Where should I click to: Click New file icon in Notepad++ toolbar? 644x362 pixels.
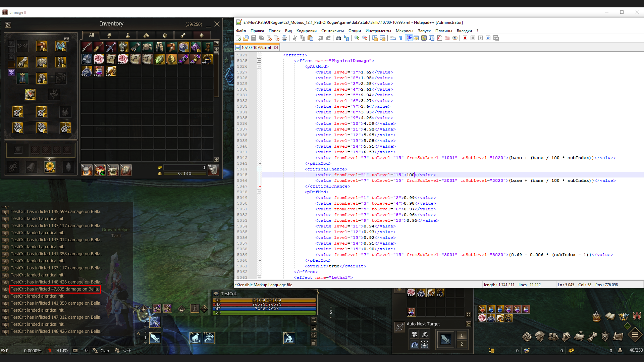coord(238,38)
